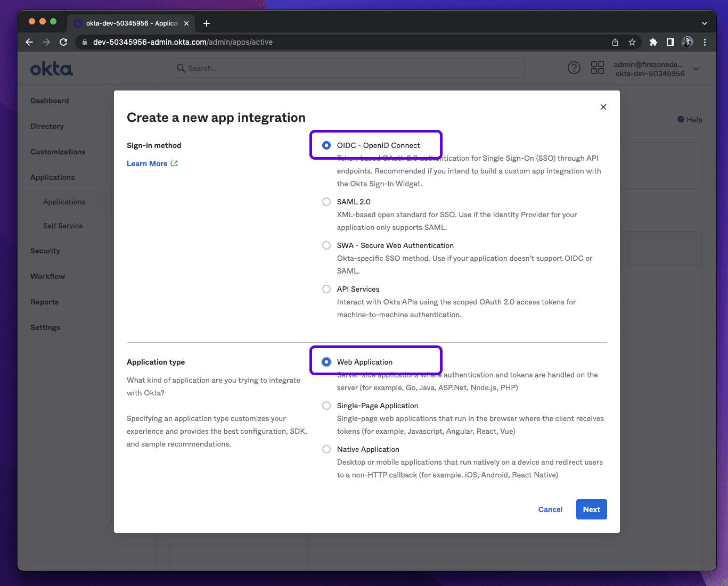Click the Next button
The image size is (728, 586).
591,509
